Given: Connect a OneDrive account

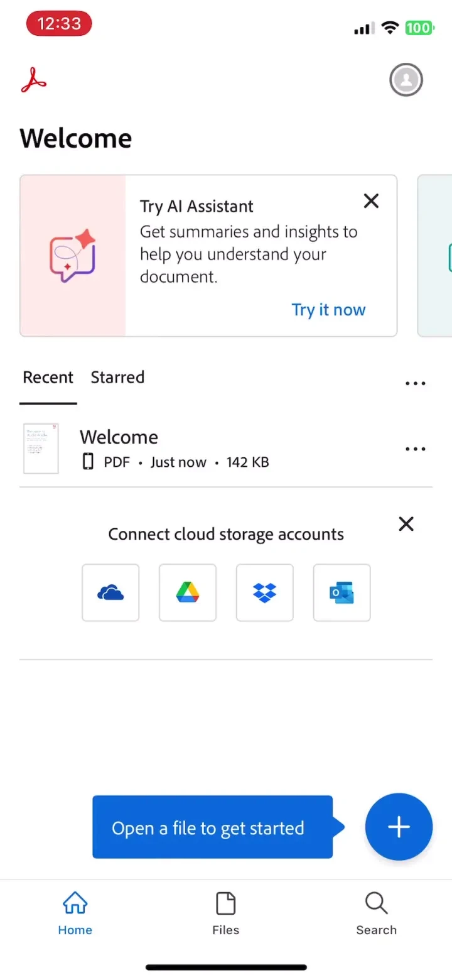Looking at the screenshot, I should click(110, 592).
